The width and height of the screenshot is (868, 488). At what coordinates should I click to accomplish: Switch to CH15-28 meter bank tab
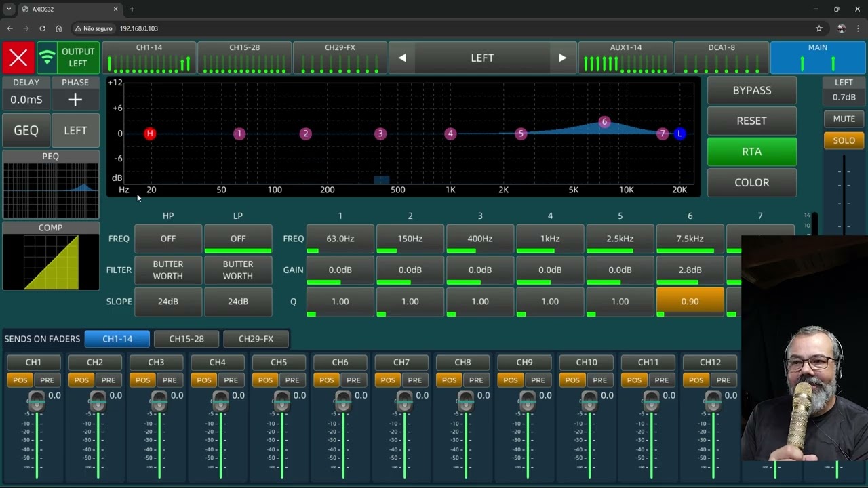pos(244,58)
